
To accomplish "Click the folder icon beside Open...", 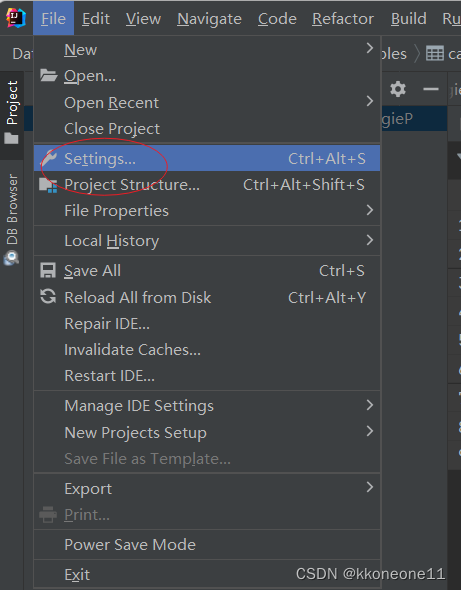I will coord(49,76).
